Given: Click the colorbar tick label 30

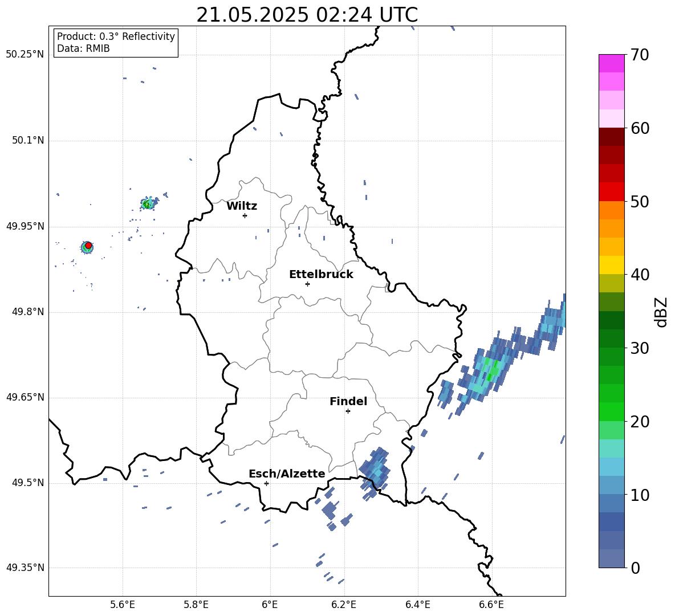Looking at the screenshot, I should [640, 348].
